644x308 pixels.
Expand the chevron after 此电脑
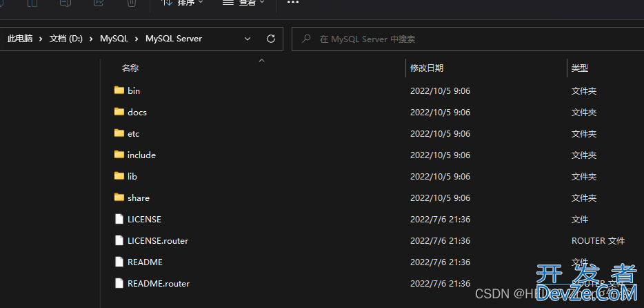point(41,39)
